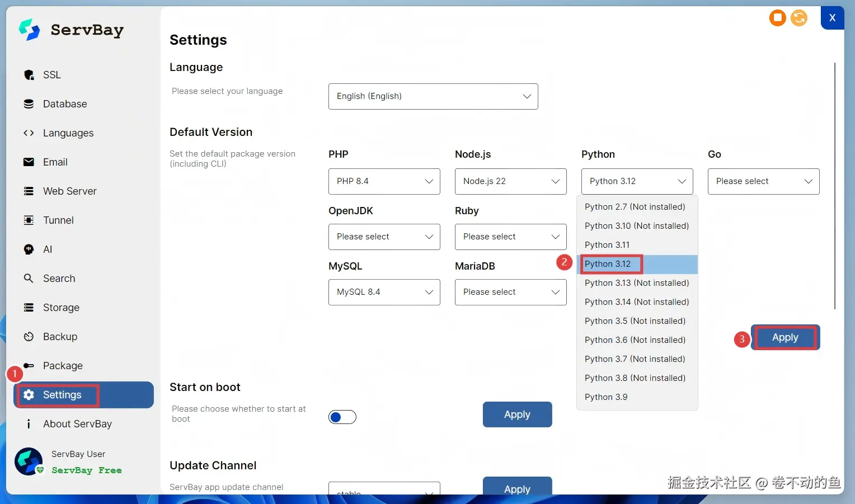Open the Languages sidebar section

coord(83,133)
